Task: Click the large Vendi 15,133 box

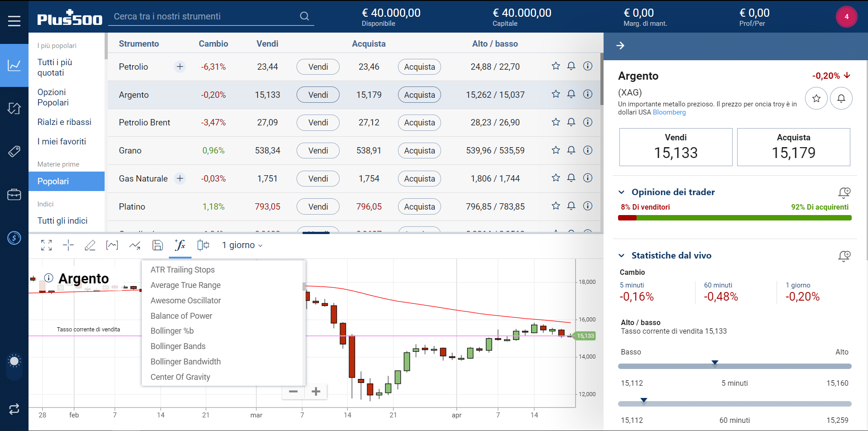Action: (x=676, y=147)
